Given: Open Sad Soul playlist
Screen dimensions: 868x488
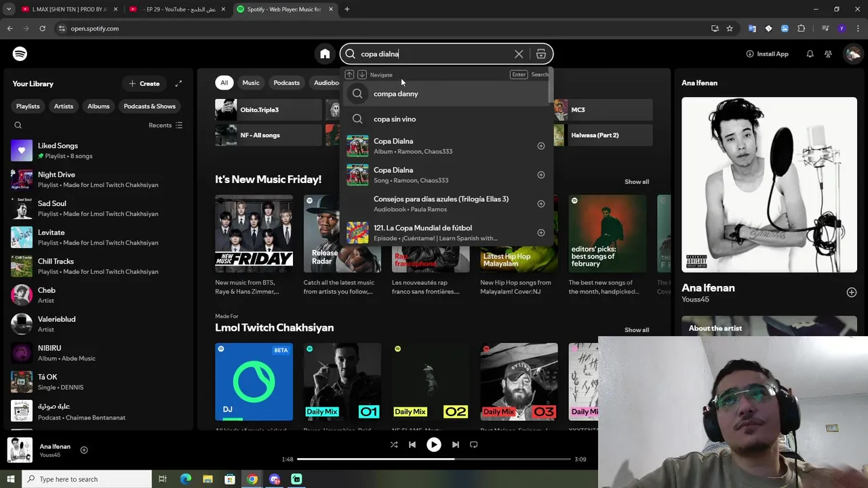Looking at the screenshot, I should pyautogui.click(x=98, y=208).
